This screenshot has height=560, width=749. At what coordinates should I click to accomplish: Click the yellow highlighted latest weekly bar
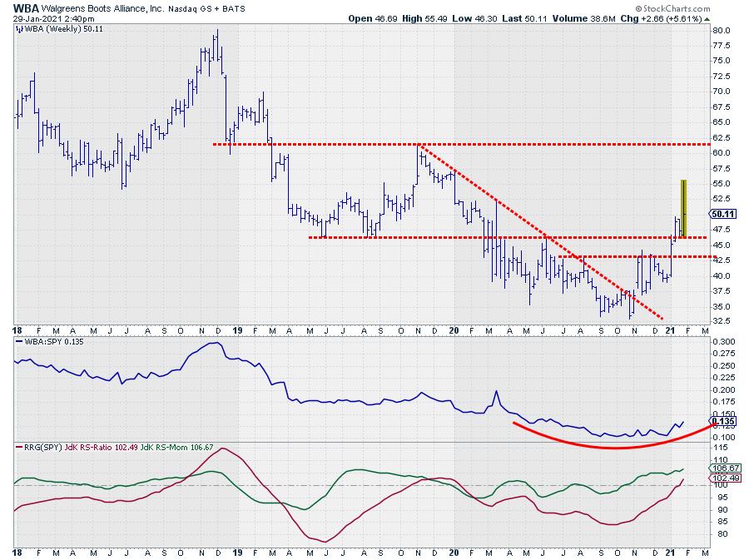[683, 208]
